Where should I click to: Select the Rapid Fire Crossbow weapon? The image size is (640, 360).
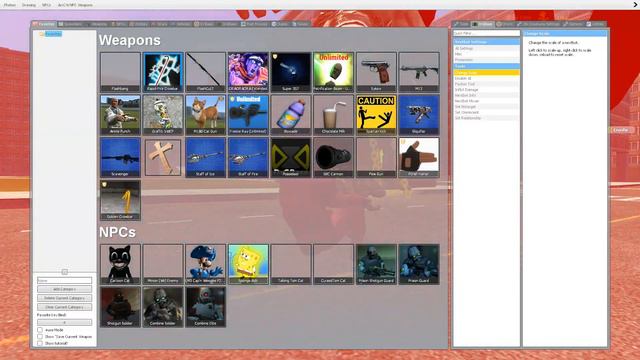coord(162,72)
